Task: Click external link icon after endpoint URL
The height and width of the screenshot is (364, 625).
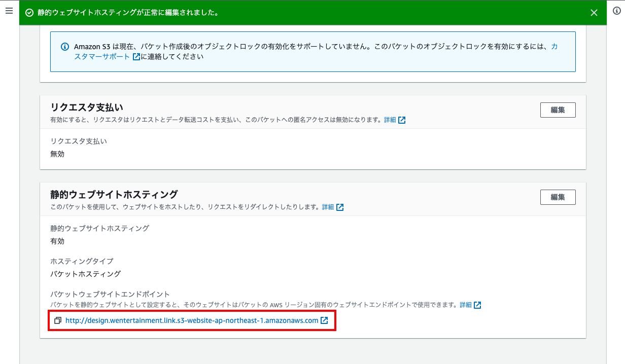Action: point(324,320)
